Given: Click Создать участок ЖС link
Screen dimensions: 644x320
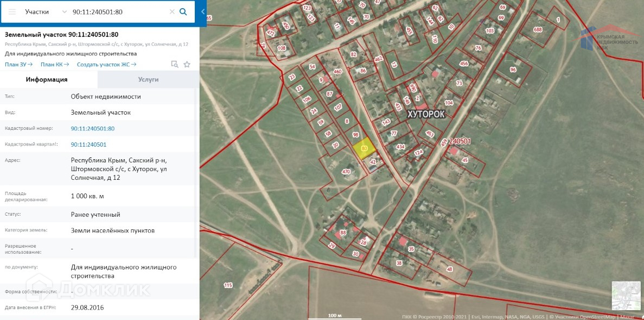Looking at the screenshot, I should (106, 64).
